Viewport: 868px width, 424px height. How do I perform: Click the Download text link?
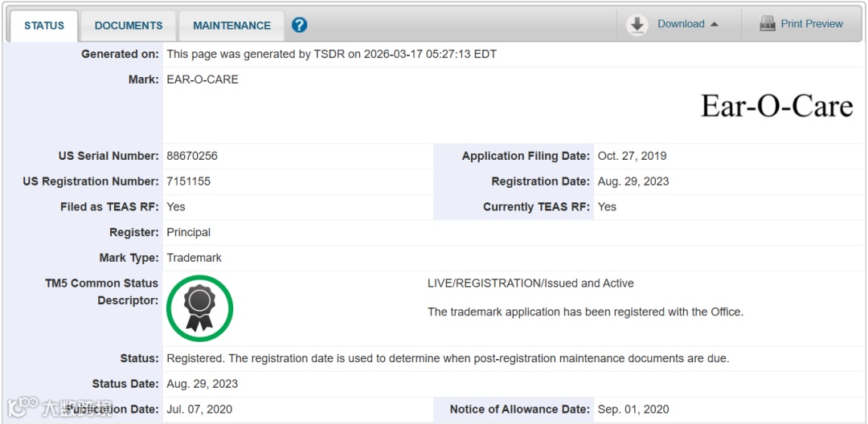(x=681, y=24)
